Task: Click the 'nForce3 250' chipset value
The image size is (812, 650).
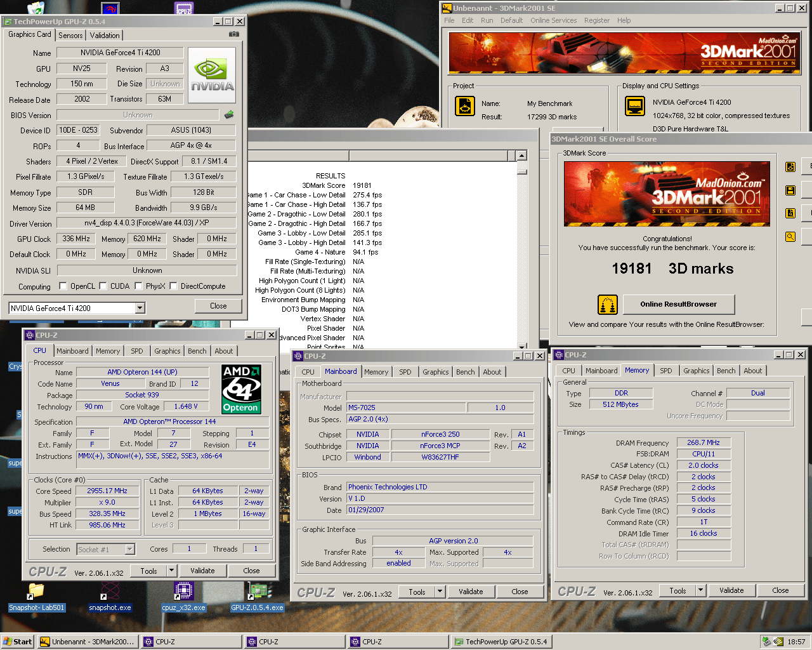Action: coord(440,434)
